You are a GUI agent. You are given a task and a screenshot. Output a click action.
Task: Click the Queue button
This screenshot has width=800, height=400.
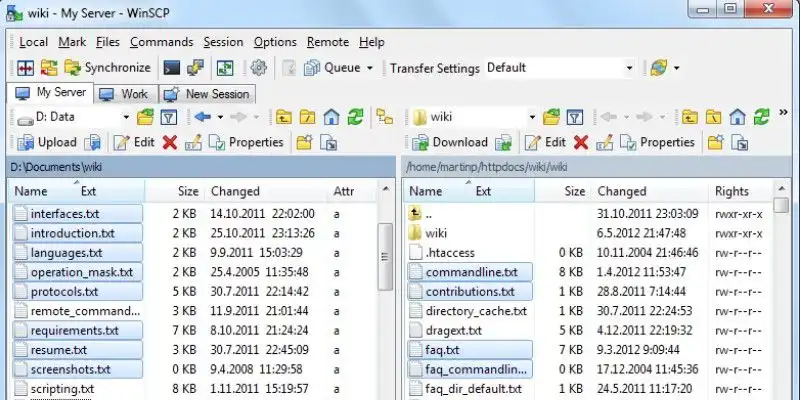coord(332,68)
